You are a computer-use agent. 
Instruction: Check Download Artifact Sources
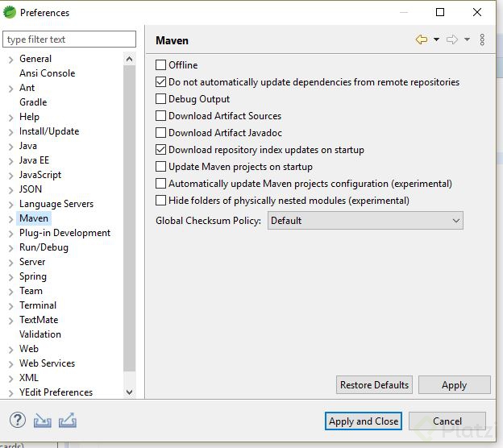160,116
